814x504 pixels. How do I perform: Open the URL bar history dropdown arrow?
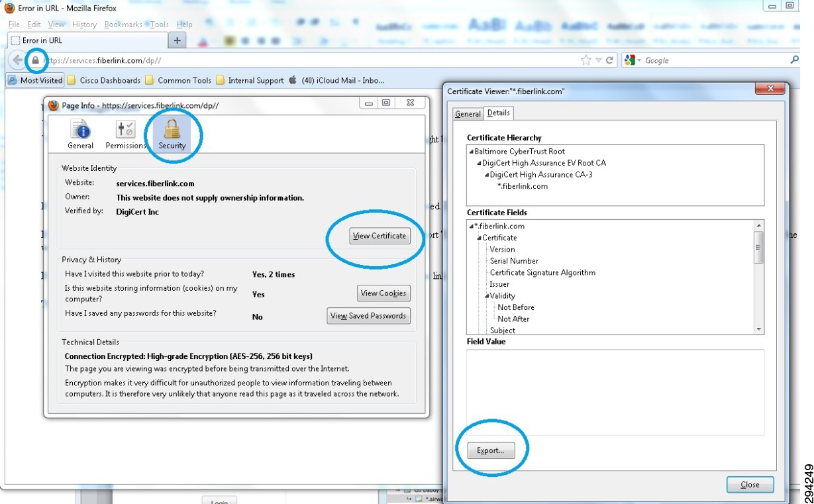(598, 60)
